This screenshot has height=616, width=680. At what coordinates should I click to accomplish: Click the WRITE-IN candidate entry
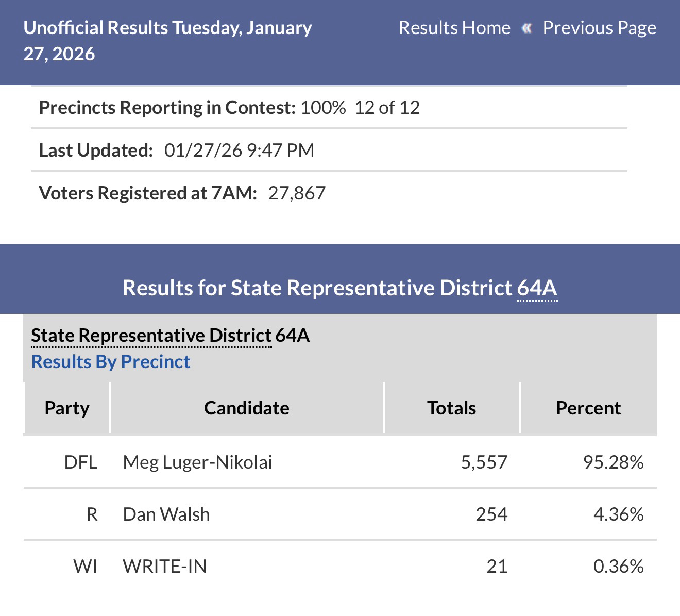tap(164, 566)
